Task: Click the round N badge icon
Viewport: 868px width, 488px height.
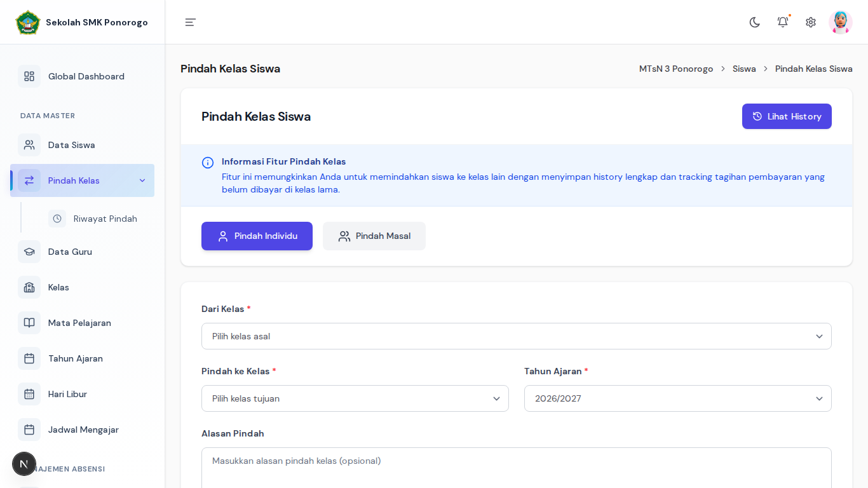Action: 24,464
